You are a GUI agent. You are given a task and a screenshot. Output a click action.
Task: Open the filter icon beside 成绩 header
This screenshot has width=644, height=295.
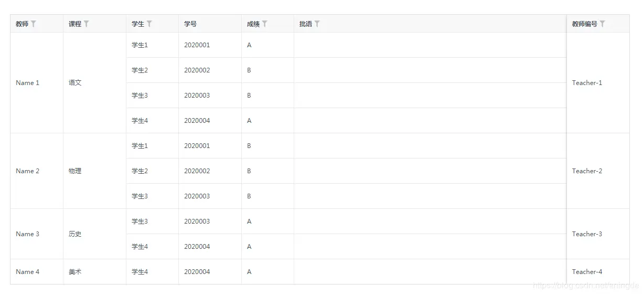(265, 24)
